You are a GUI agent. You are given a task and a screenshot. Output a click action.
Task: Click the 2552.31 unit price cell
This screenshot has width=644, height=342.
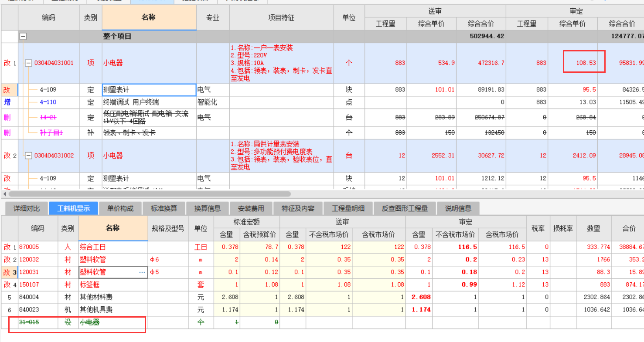coord(432,156)
